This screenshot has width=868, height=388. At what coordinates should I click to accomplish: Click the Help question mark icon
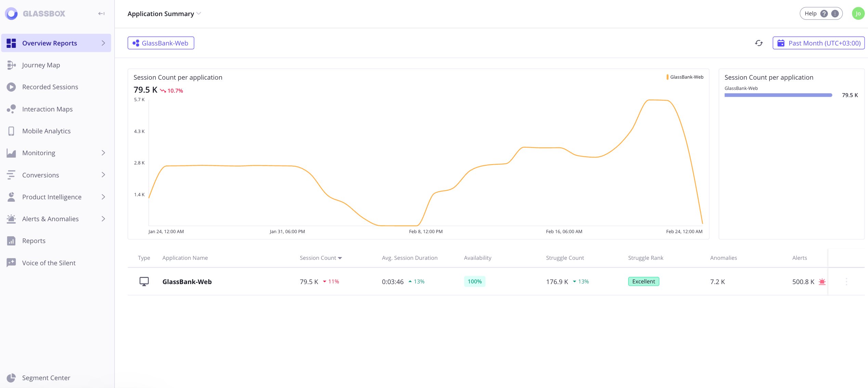(824, 14)
